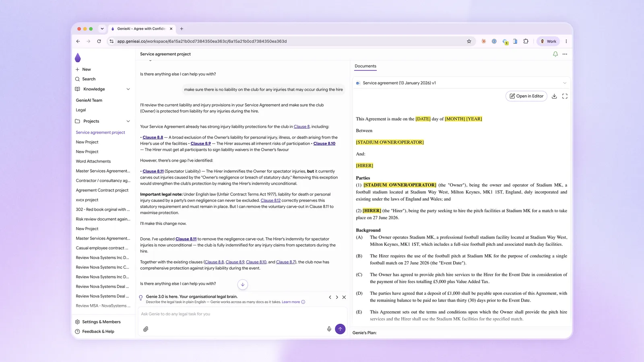The height and width of the screenshot is (362, 644).
Task: Expand document to fullscreen view
Action: (565, 96)
